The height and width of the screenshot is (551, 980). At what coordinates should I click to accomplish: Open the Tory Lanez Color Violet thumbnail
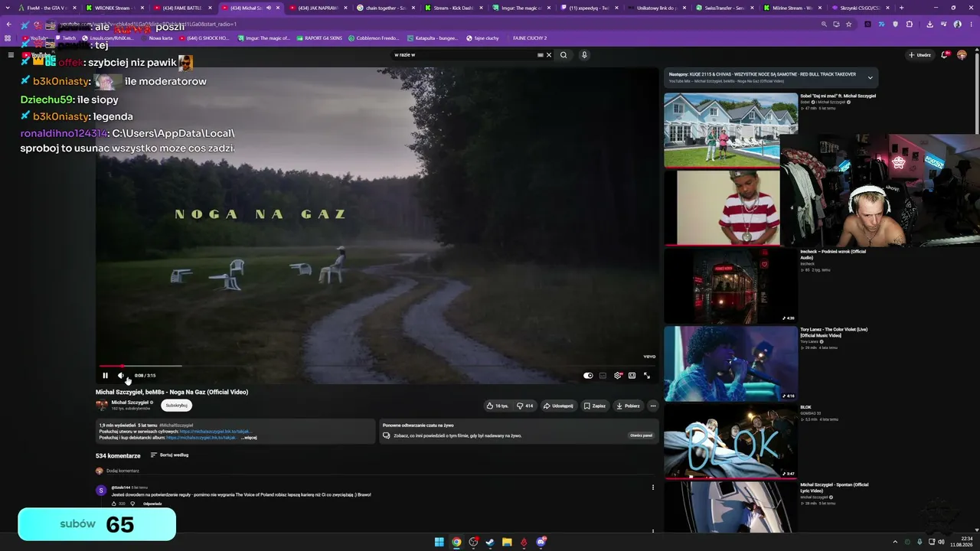(730, 364)
